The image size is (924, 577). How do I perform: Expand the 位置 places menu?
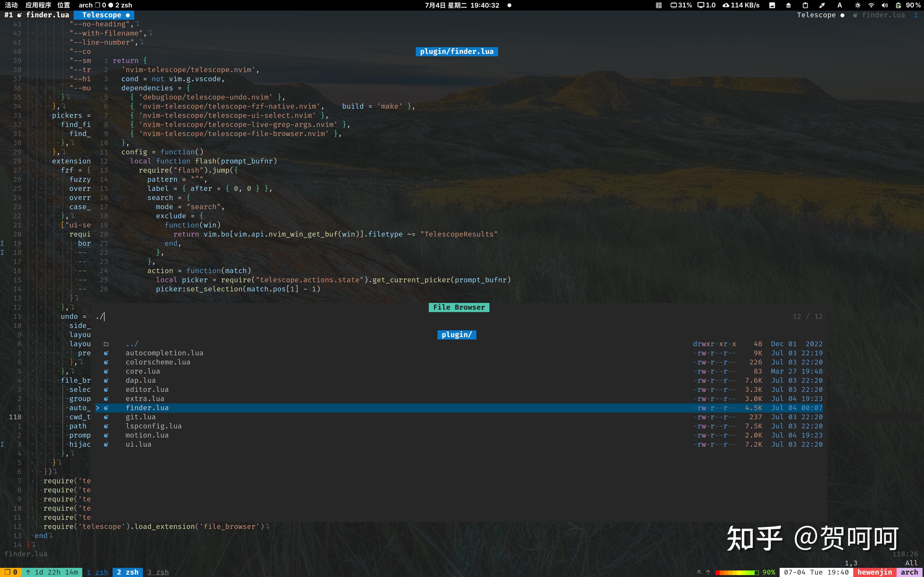[64, 5]
